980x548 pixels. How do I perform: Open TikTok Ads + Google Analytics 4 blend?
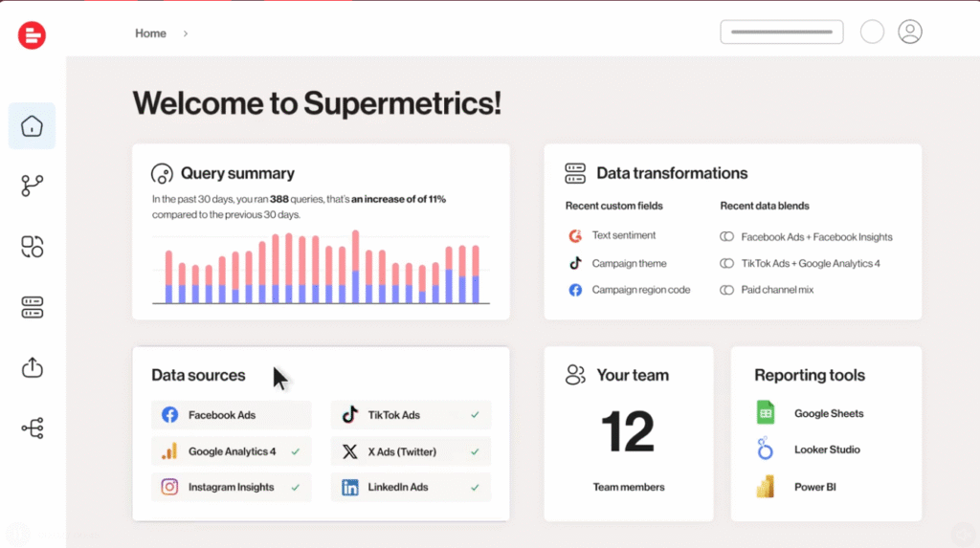tap(810, 264)
